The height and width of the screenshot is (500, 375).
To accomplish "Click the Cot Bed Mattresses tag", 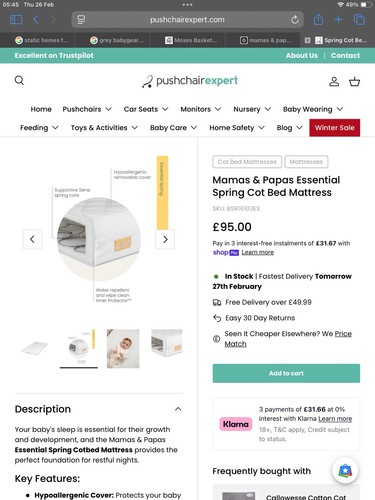I will (x=247, y=162).
